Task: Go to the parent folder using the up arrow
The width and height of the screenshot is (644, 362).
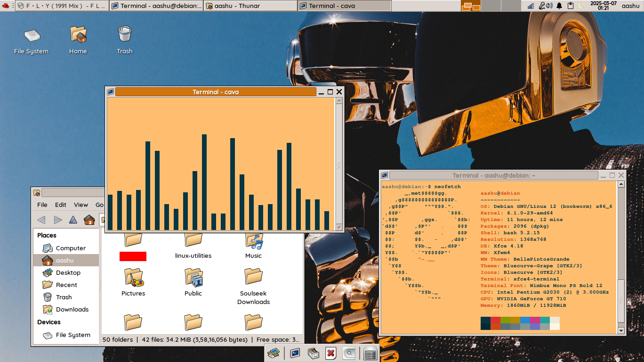Action: 73,220
